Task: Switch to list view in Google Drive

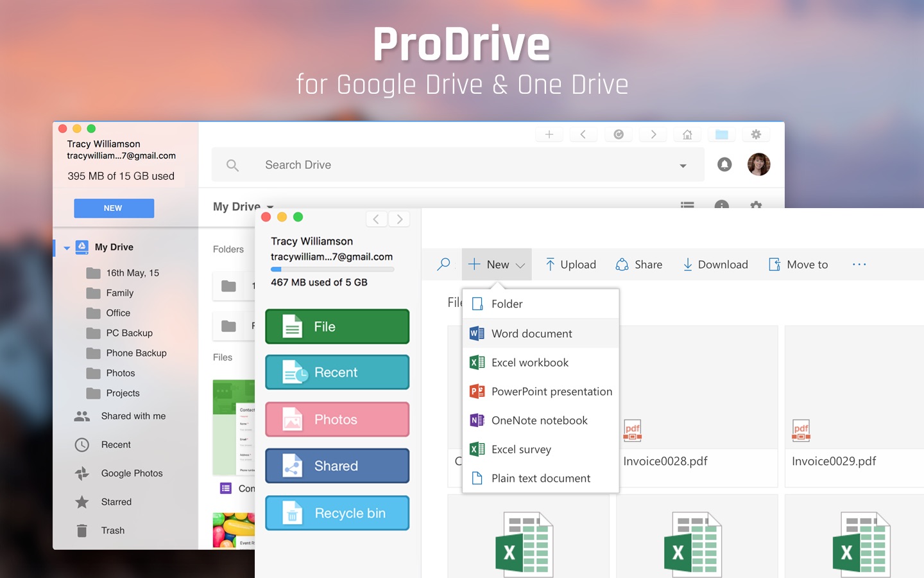Action: 687,205
